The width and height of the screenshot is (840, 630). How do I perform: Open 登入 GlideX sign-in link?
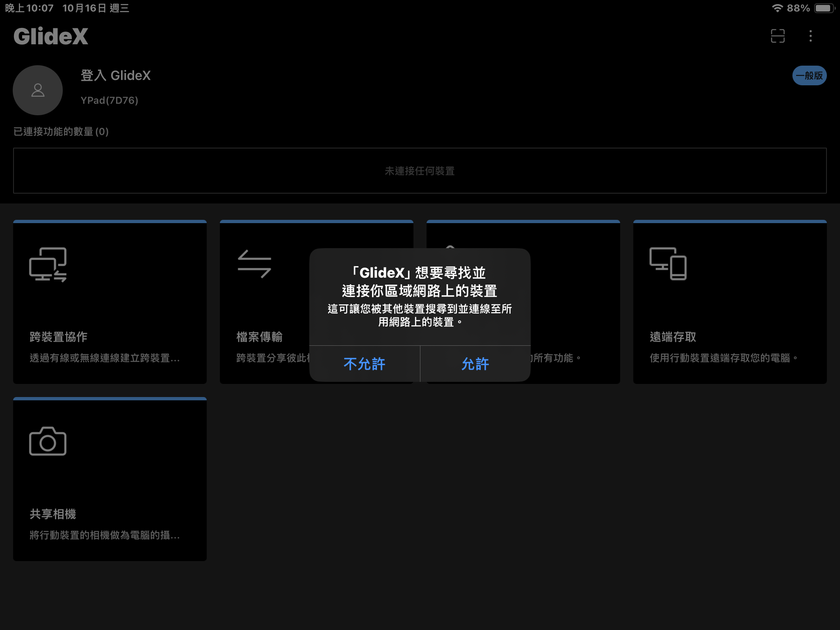[x=116, y=75]
